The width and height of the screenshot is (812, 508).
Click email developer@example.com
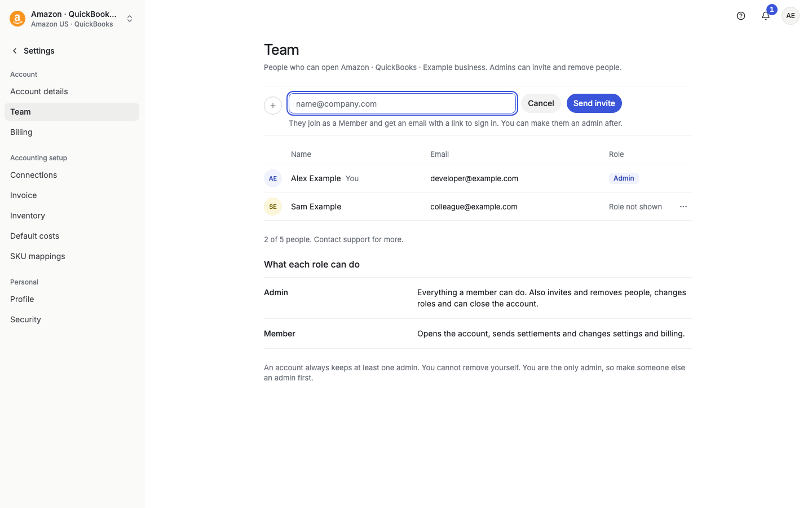pyautogui.click(x=474, y=178)
